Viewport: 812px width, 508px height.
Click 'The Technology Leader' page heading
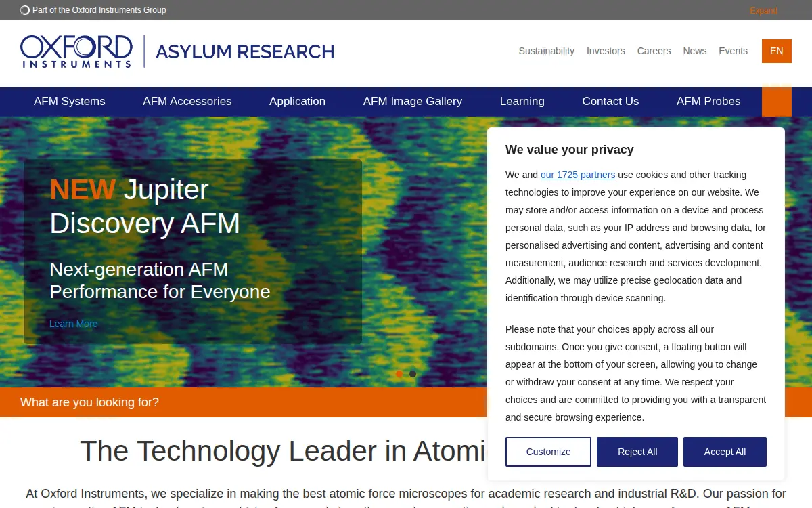283,451
